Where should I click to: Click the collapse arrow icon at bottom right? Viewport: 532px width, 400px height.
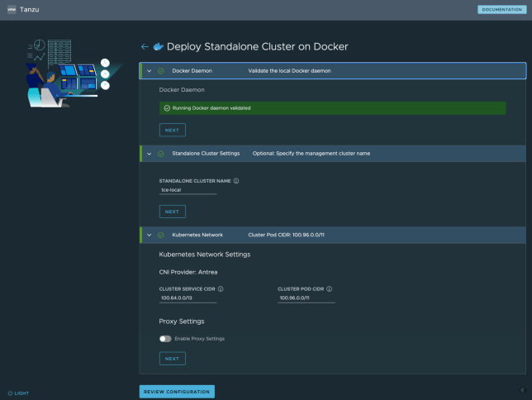pyautogui.click(x=522, y=390)
